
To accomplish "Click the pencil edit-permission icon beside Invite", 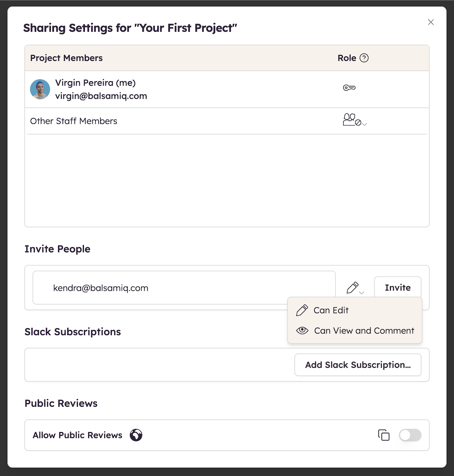I will click(352, 287).
